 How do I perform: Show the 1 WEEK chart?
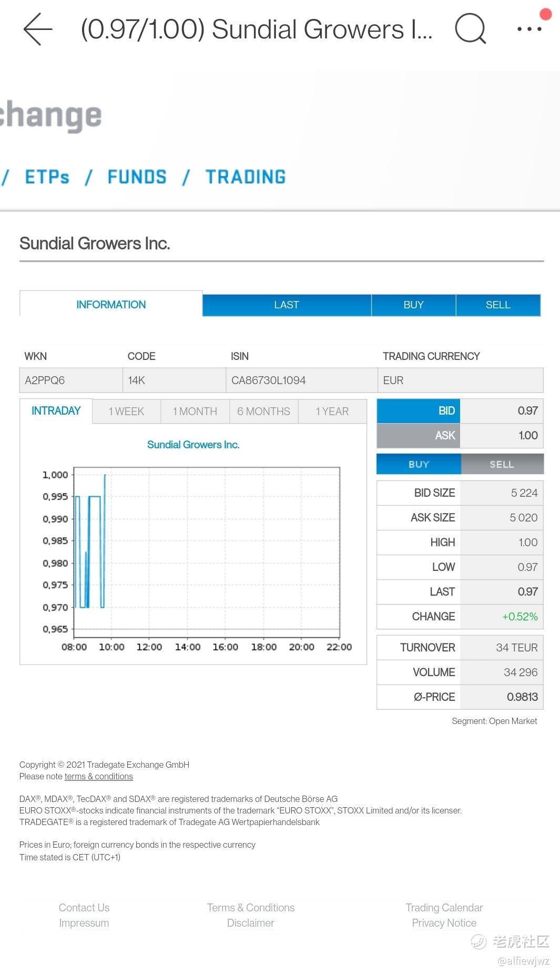point(126,411)
